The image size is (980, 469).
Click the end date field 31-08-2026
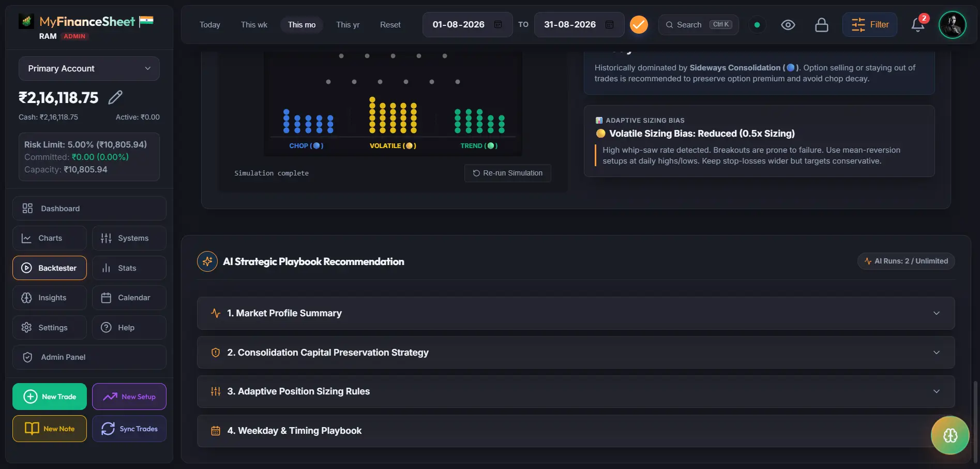(579, 25)
